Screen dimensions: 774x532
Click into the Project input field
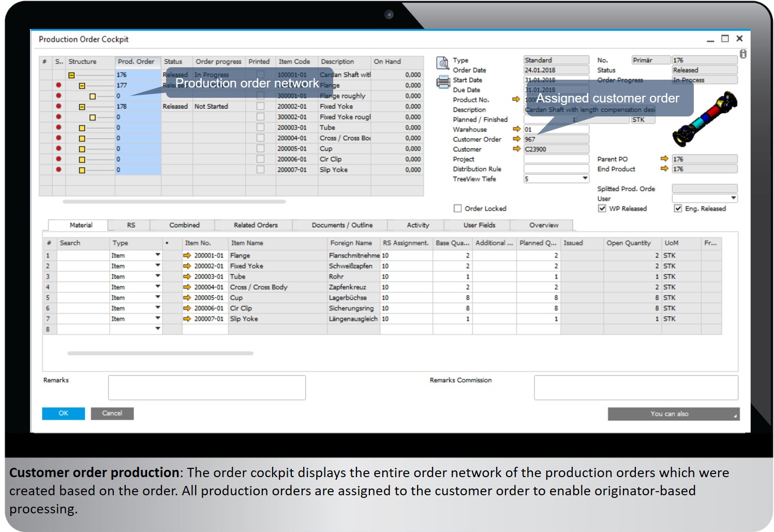tap(556, 159)
